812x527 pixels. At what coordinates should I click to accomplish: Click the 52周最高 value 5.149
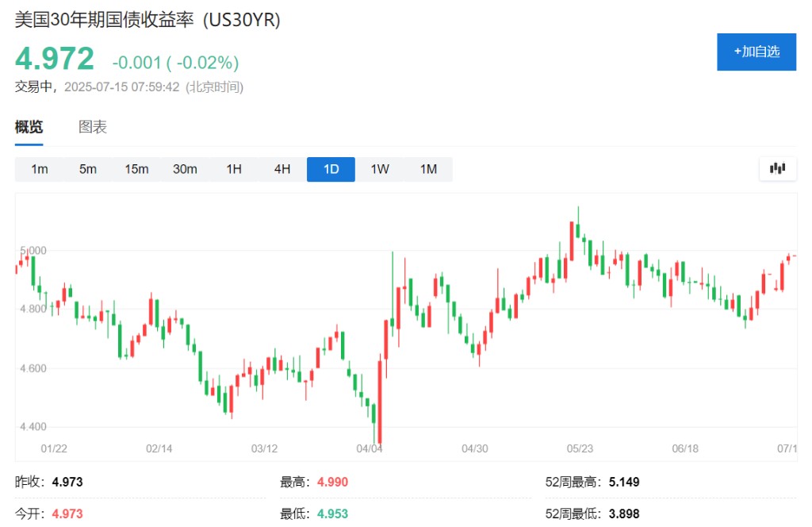point(622,482)
